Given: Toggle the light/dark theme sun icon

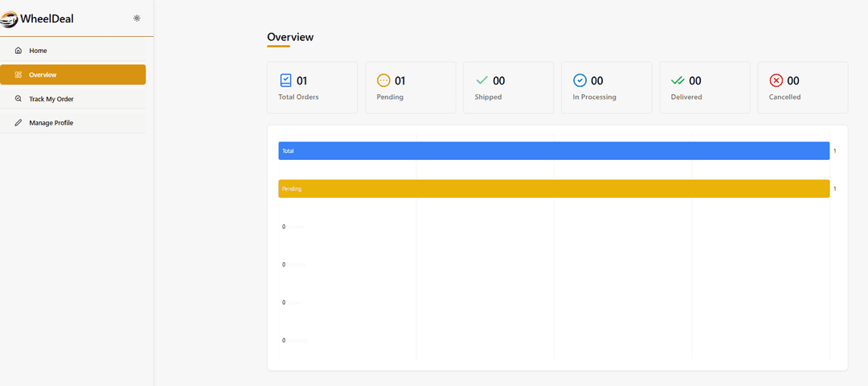Looking at the screenshot, I should coord(137,18).
